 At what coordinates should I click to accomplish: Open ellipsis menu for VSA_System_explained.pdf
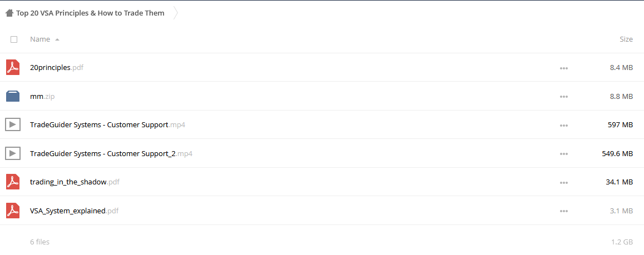(564, 211)
